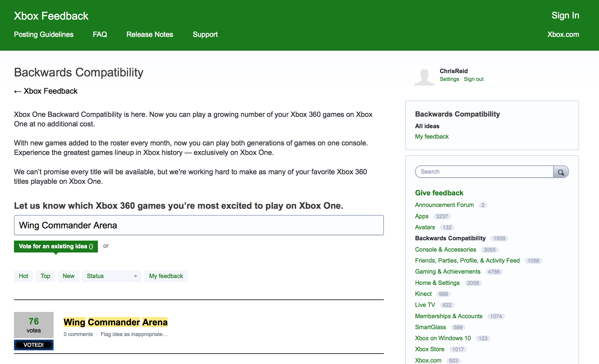Click the idea title input field
Image resolution: width=599 pixels, height=364 pixels.
pyautogui.click(x=198, y=225)
